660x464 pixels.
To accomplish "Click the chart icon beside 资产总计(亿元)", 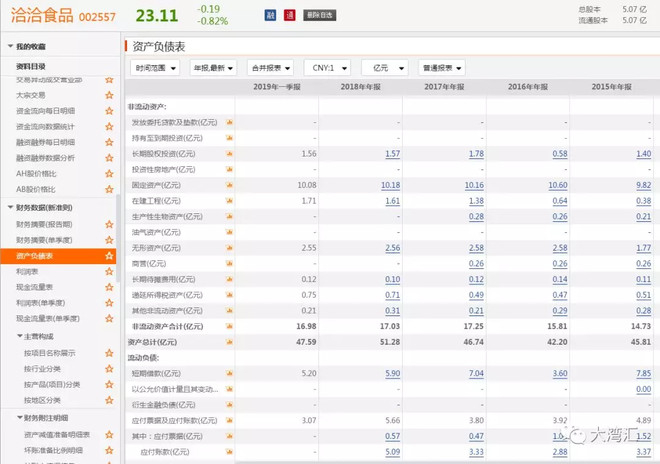I will 229,342.
